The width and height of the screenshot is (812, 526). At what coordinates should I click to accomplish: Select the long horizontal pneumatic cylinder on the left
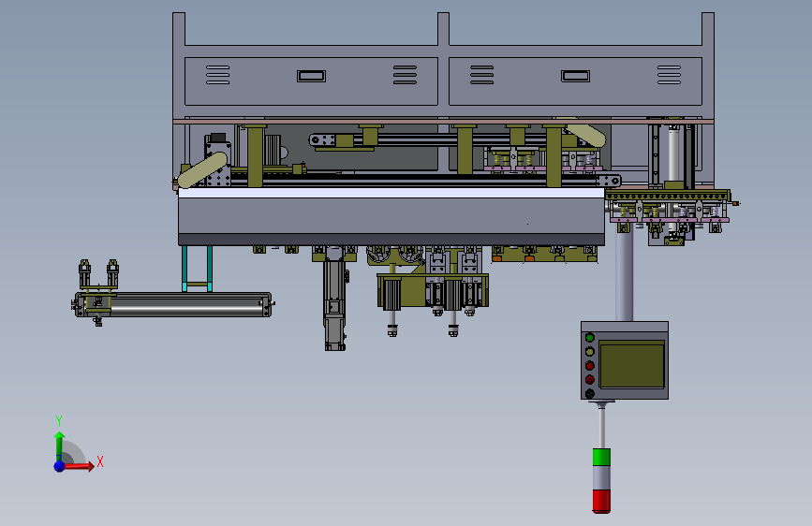(x=173, y=304)
